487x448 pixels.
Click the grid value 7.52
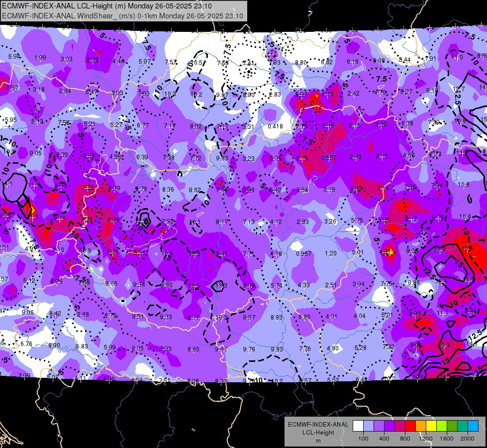pyautogui.click(x=168, y=222)
